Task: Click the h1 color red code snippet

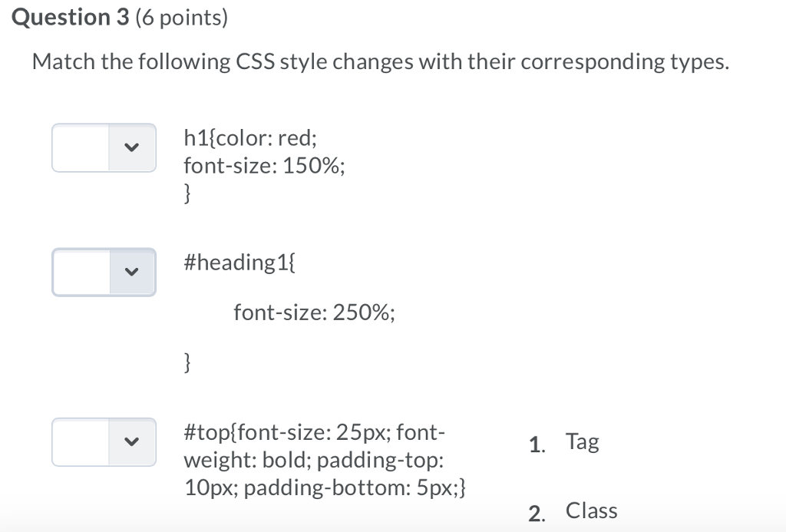Action: point(250,137)
